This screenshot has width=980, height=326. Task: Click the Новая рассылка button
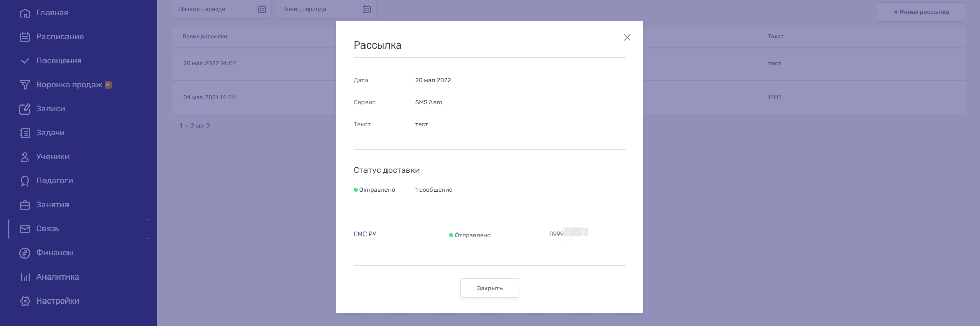pyautogui.click(x=921, y=12)
